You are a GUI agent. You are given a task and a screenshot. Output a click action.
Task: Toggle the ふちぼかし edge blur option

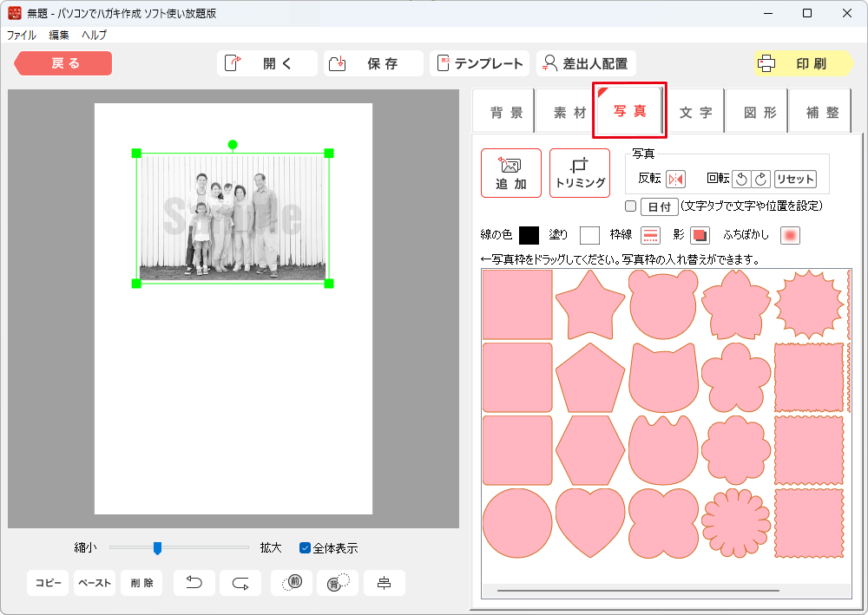point(789,235)
